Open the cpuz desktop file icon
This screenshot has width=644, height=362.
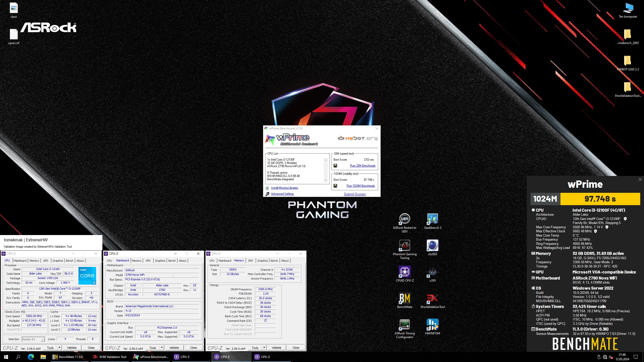14,10
